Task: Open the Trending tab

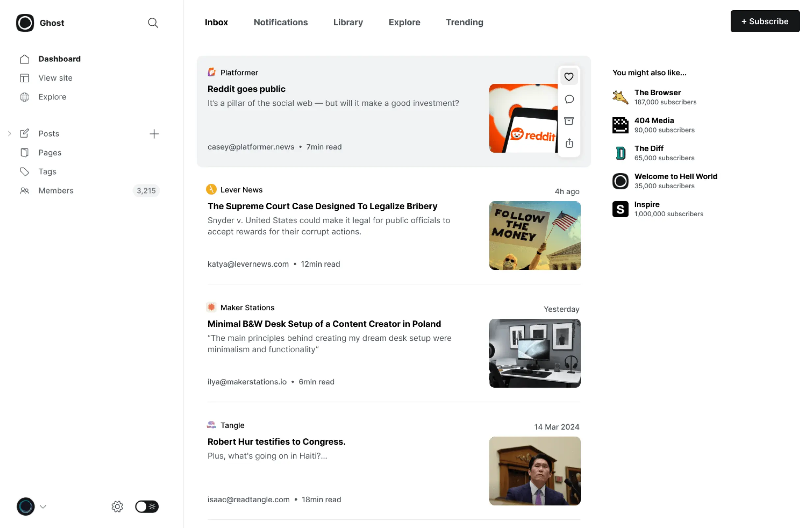Action: click(464, 22)
